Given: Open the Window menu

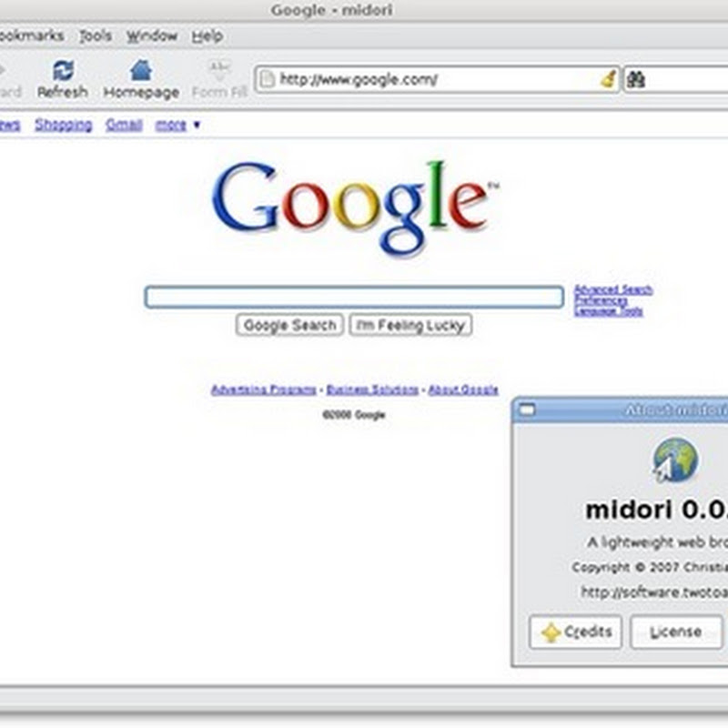Looking at the screenshot, I should pos(152,35).
